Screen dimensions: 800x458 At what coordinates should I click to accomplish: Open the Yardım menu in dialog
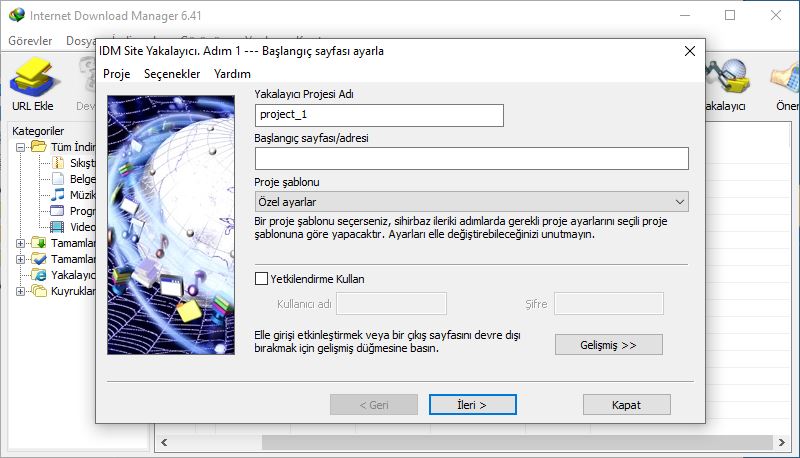click(x=232, y=74)
